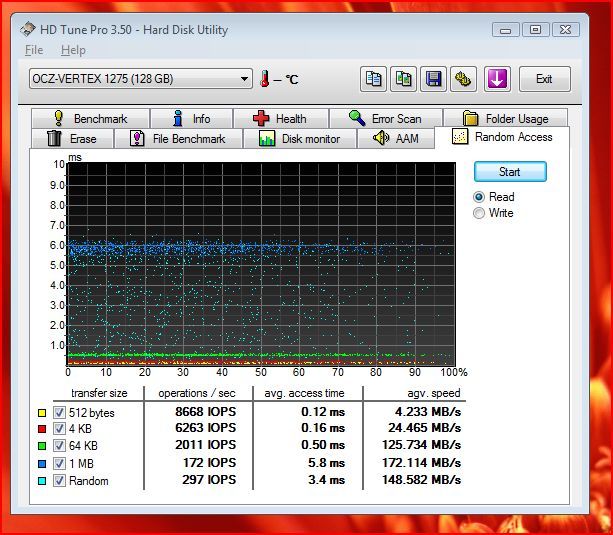Click the 3.4 ms access time
The height and width of the screenshot is (535, 613).
tap(326, 480)
